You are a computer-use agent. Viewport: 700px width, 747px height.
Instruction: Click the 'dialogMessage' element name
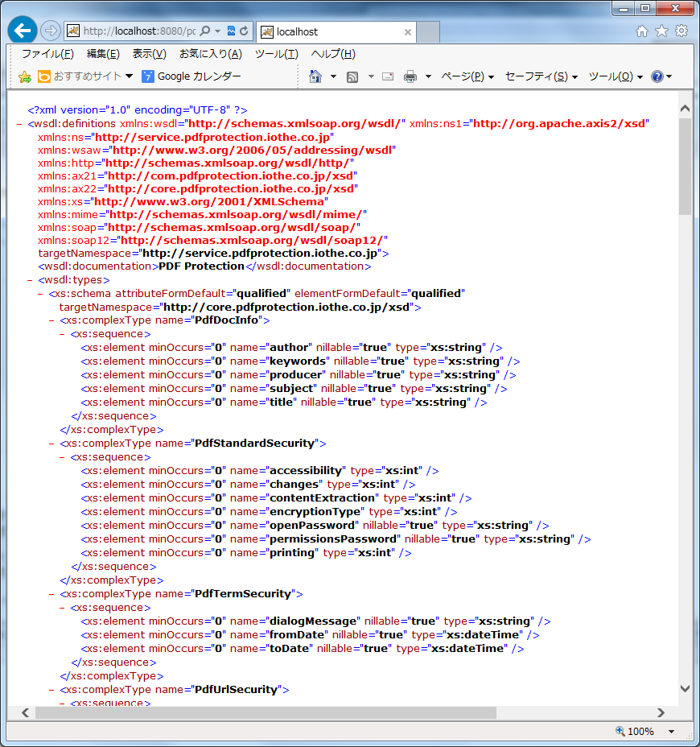point(313,621)
